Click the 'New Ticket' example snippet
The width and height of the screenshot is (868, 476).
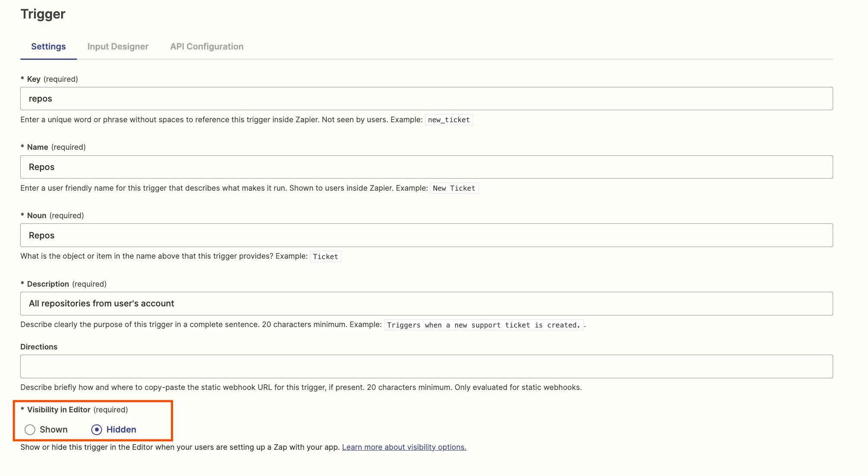pos(454,189)
